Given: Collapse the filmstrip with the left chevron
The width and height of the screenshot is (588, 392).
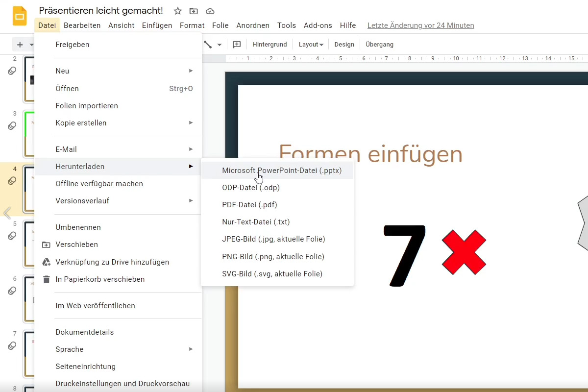Looking at the screenshot, I should point(7,213).
